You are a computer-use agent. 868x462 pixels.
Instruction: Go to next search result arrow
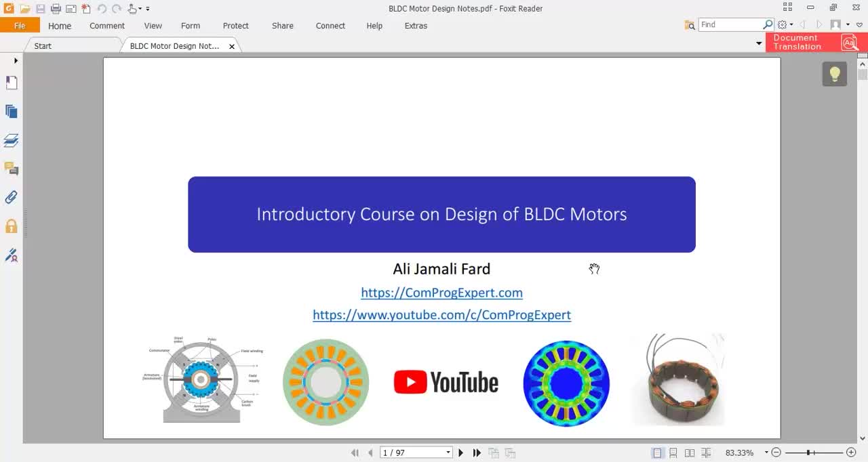pos(819,25)
